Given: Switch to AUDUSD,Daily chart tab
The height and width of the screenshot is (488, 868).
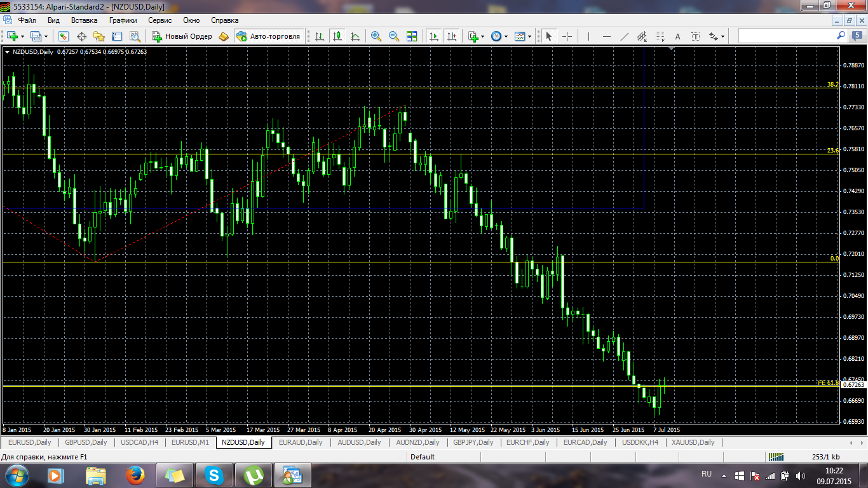Looking at the screenshot, I should point(359,442).
